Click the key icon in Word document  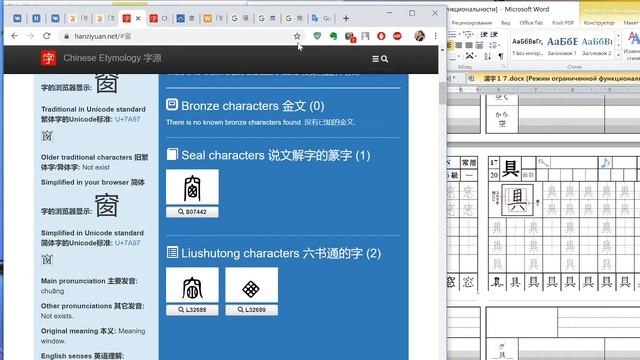543,163
